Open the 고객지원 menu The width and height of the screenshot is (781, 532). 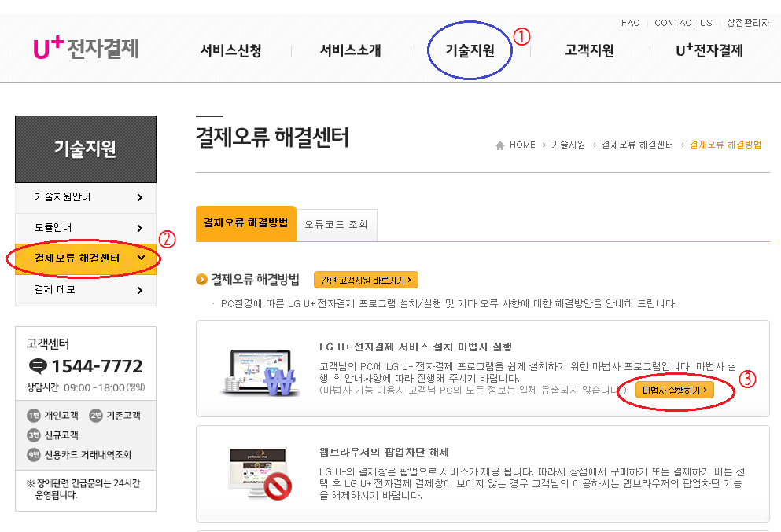[x=590, y=50]
